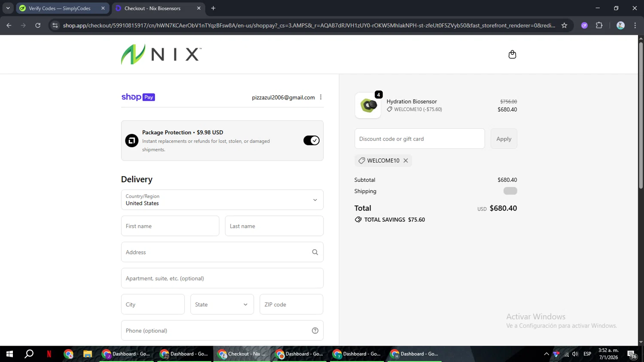Click the Hydration Biosensor product thumbnail
The width and height of the screenshot is (644, 362).
[x=368, y=106]
